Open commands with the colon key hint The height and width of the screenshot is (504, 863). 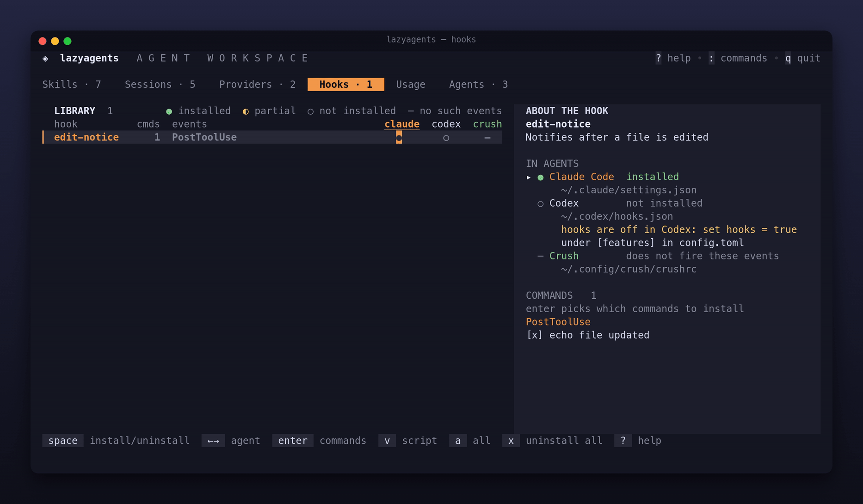tap(738, 58)
